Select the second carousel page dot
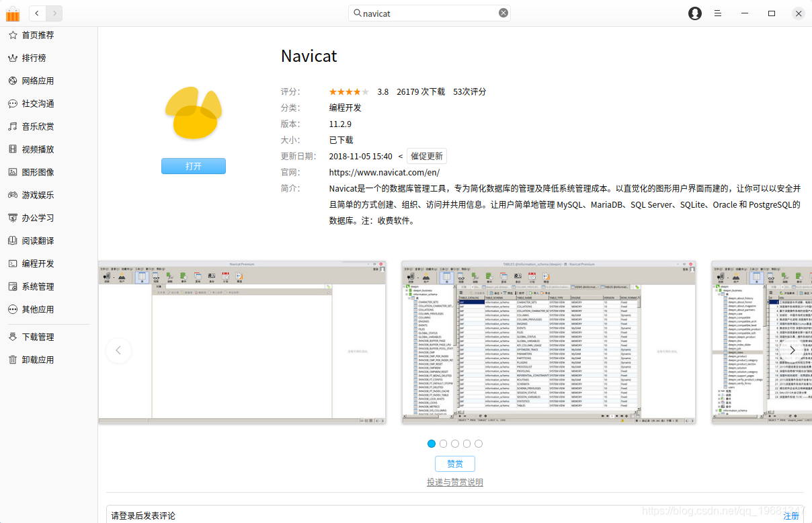Screen dimensions: 812x523 [x=443, y=444]
